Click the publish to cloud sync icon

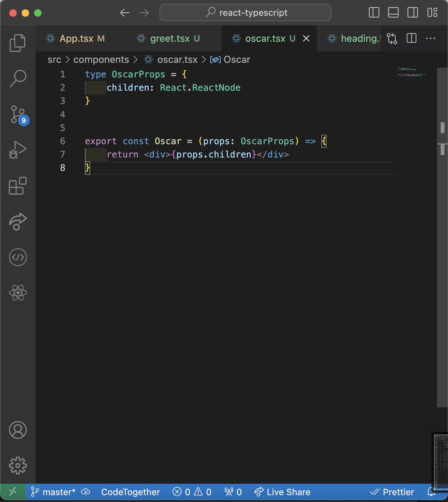coord(86,492)
